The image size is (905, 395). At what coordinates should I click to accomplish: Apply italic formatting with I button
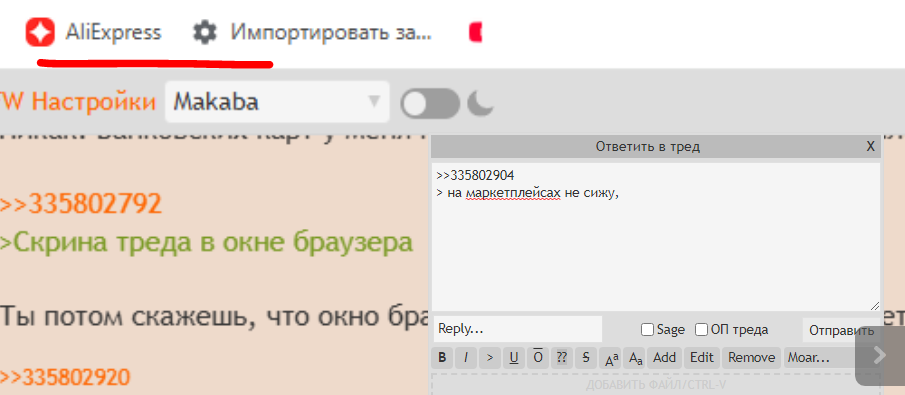click(x=465, y=358)
